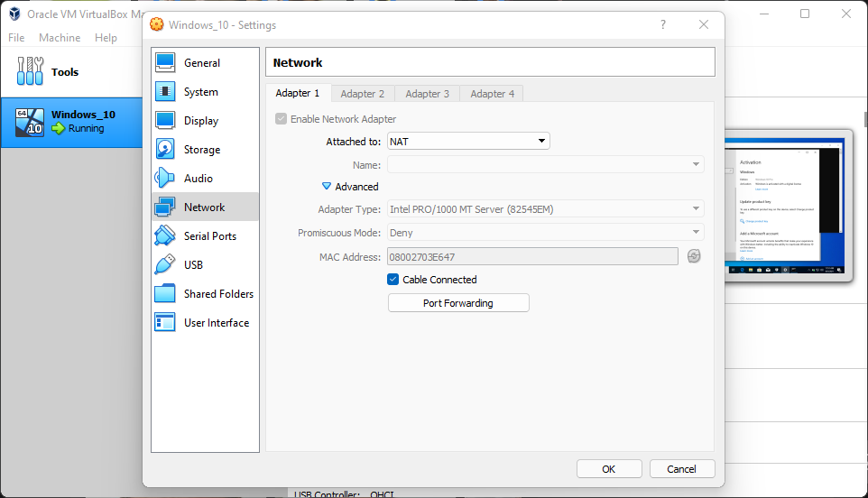Click the MAC Address field

[532, 256]
